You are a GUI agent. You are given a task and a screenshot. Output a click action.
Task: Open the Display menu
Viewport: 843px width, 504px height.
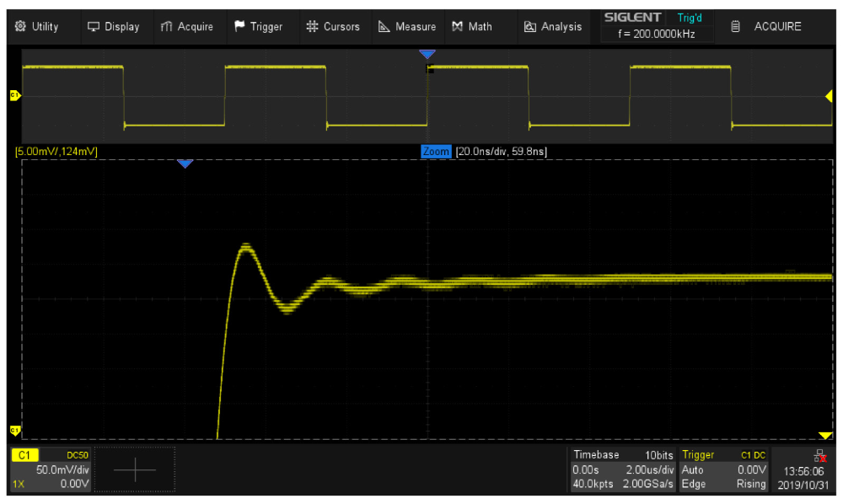tap(114, 26)
